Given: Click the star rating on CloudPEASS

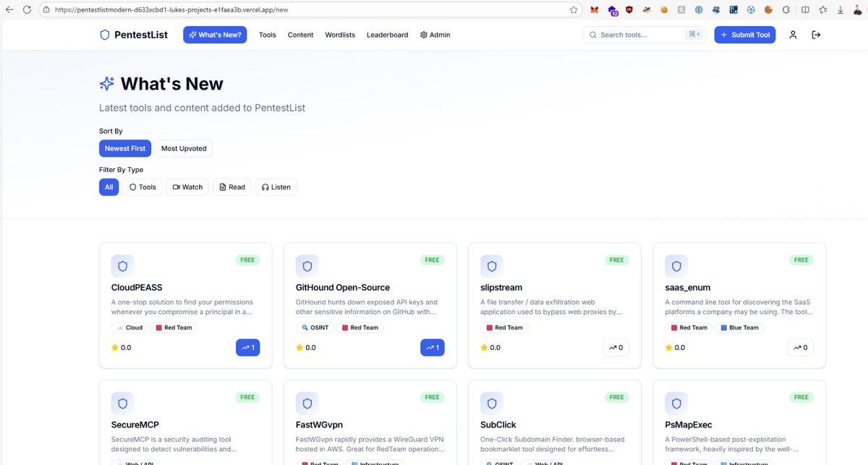Looking at the screenshot, I should [x=121, y=348].
